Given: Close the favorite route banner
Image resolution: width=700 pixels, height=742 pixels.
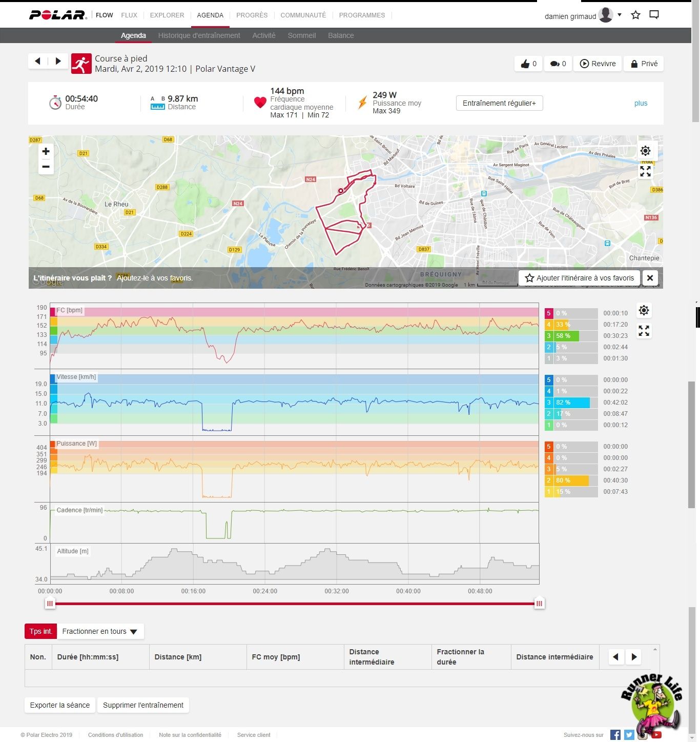Looking at the screenshot, I should click(650, 278).
